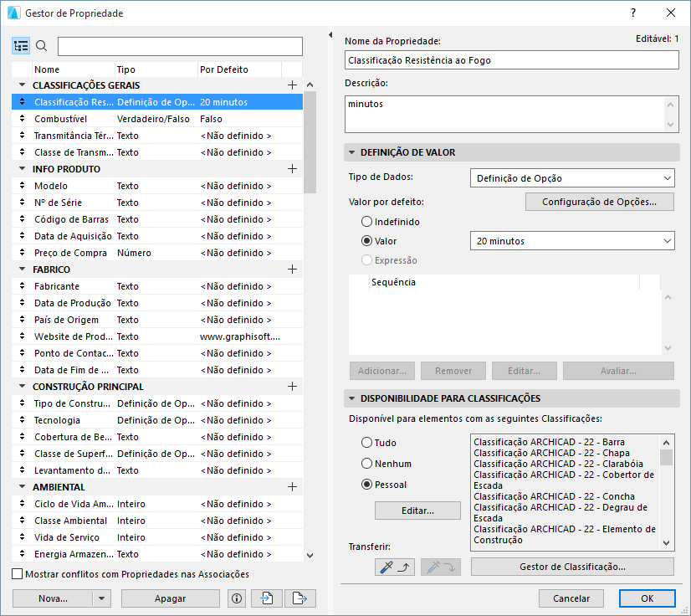Open property info icon button
Screen dimensions: 691x616
coord(237,598)
